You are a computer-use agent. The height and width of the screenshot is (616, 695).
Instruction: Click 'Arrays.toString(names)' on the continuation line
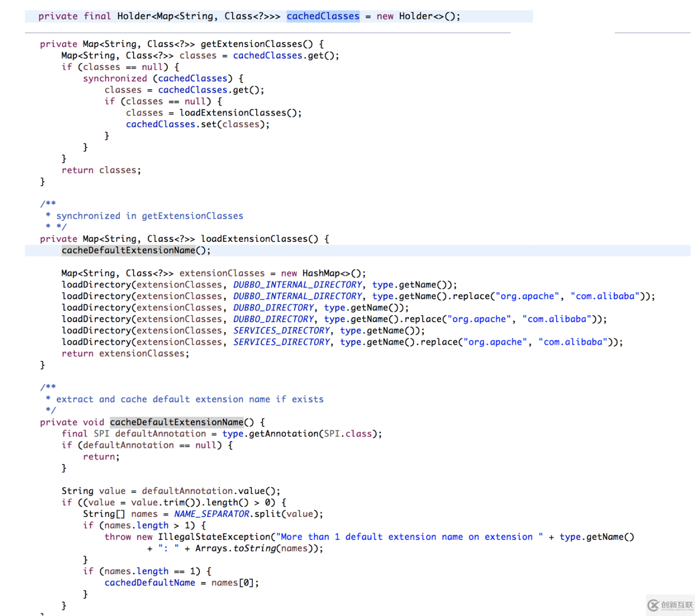click(x=254, y=548)
